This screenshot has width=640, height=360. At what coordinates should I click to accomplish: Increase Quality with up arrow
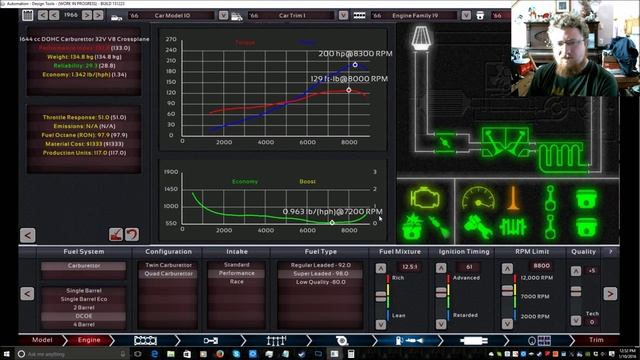[576, 271]
